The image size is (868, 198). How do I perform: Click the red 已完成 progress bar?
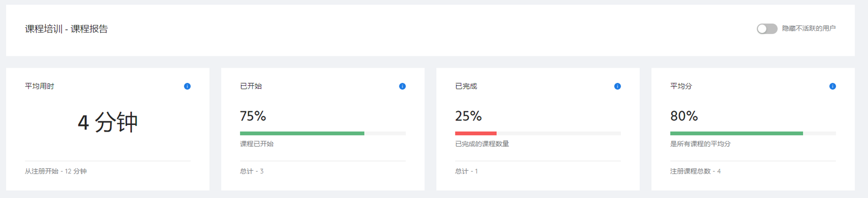tap(475, 133)
